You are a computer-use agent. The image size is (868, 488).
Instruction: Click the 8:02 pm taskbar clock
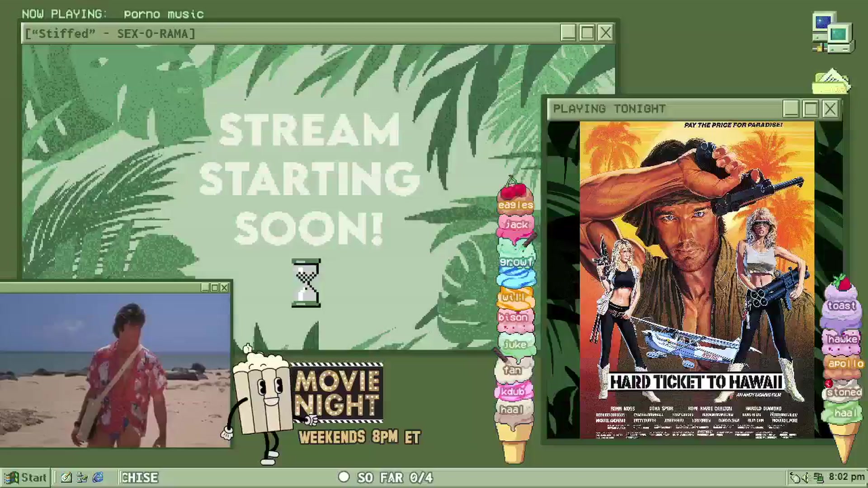846,477
